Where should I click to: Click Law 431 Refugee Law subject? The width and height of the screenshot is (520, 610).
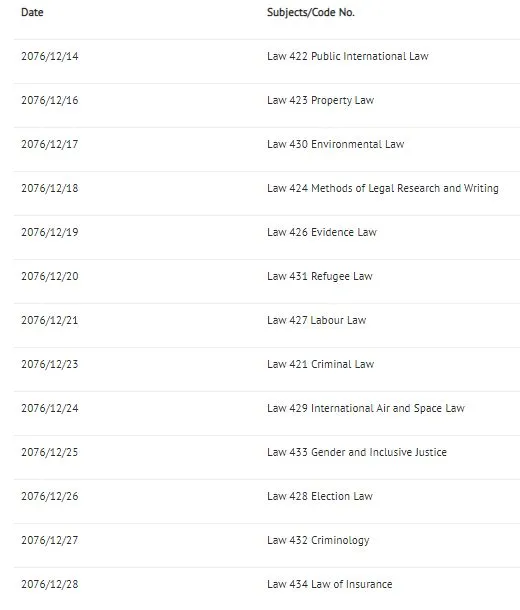coord(320,276)
